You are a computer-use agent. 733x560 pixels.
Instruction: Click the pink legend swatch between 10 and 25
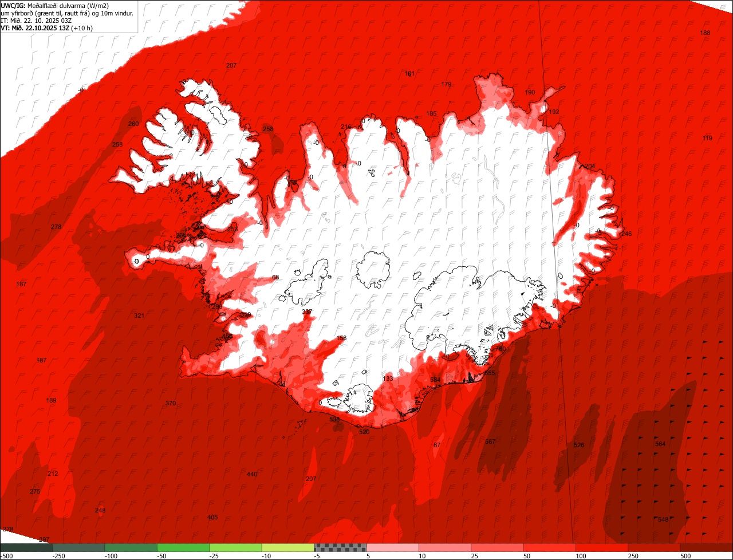445,547
